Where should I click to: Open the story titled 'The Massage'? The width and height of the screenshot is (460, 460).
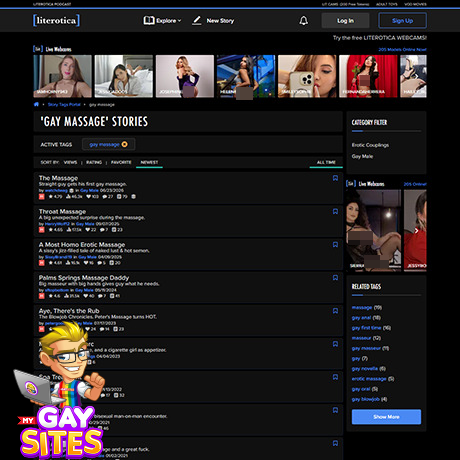click(58, 178)
